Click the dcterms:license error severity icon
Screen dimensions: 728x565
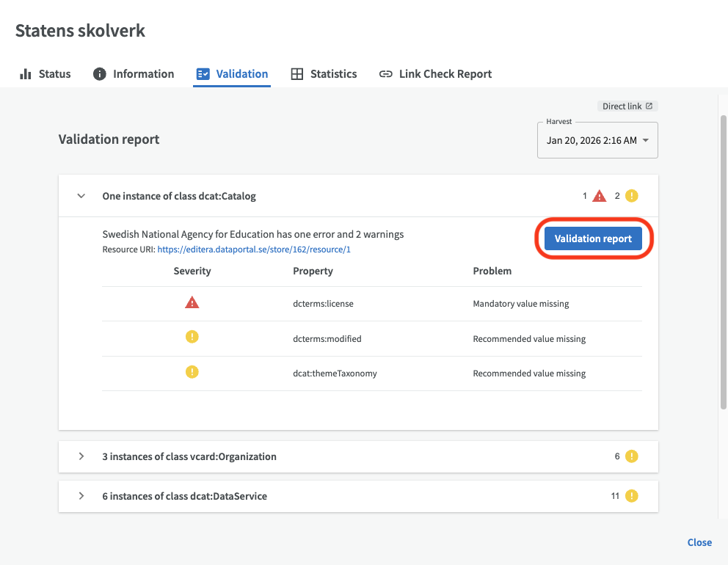tap(192, 302)
